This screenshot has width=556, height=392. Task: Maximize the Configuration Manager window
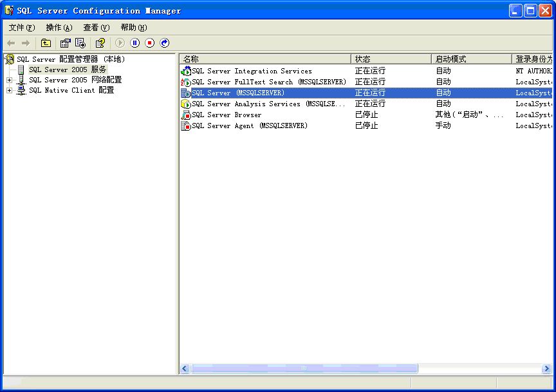(x=530, y=11)
